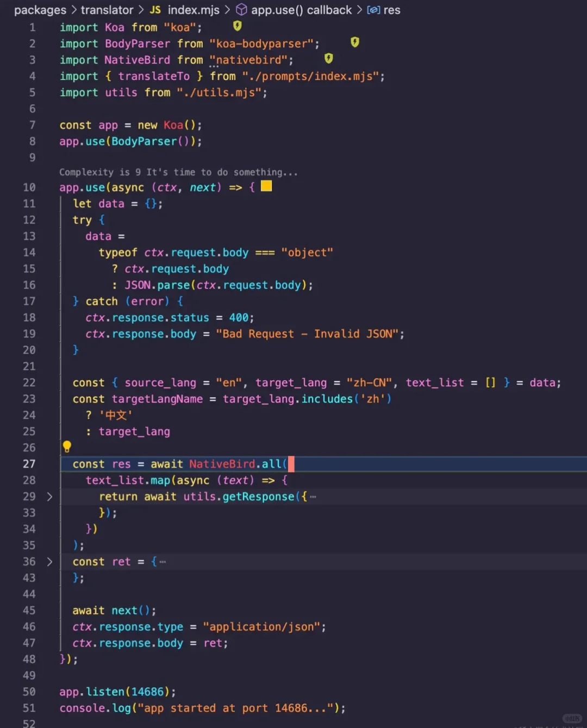This screenshot has width=587, height=728.
Task: Click targetLangName variable on line 23
Action: 157,399
